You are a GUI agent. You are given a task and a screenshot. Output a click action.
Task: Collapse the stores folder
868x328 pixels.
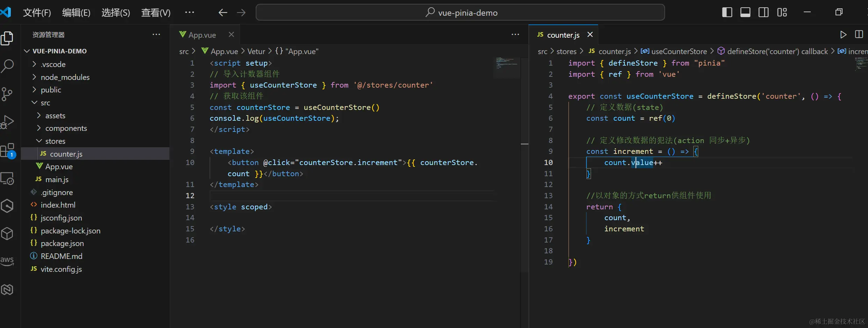[39, 141]
